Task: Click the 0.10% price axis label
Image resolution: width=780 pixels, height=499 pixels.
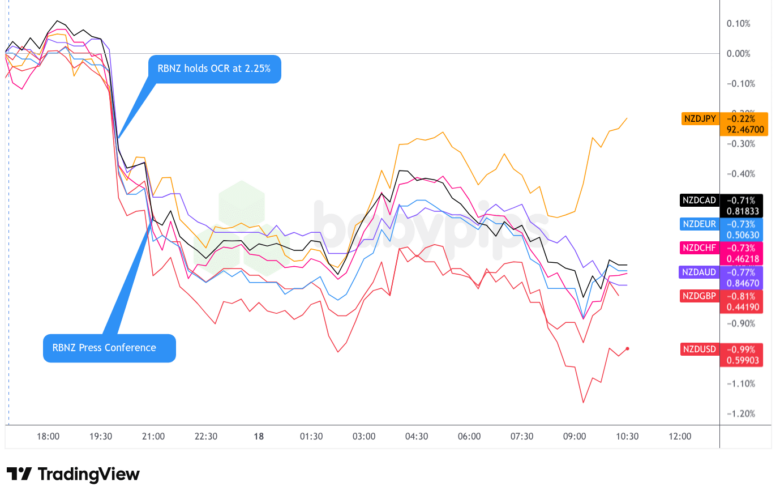Action: coord(737,23)
